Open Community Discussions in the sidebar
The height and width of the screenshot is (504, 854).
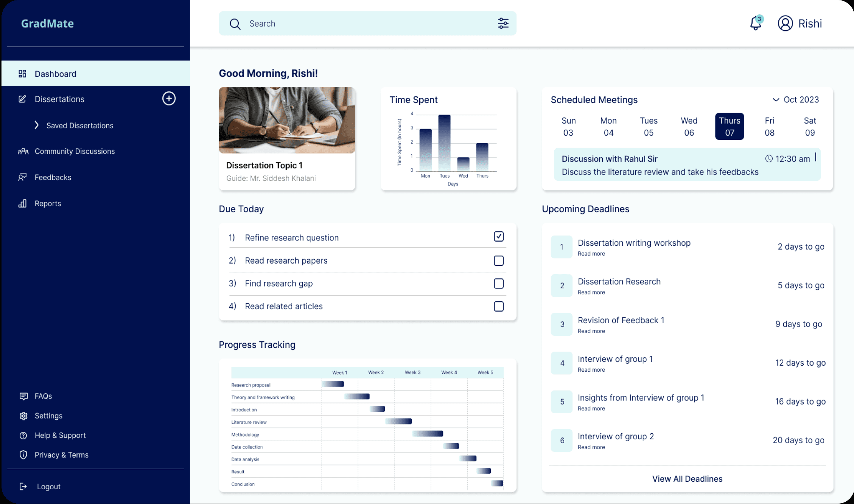(x=75, y=151)
